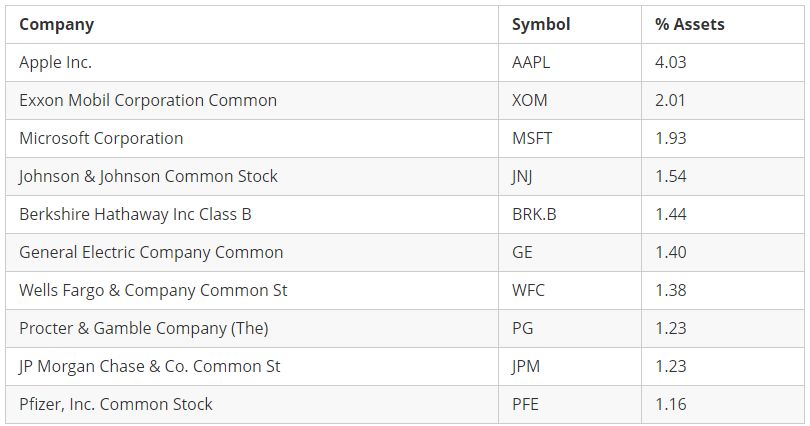Select Johnson & Johnson Common Stock
Viewport: 810px width, 426px height.
[x=148, y=176]
